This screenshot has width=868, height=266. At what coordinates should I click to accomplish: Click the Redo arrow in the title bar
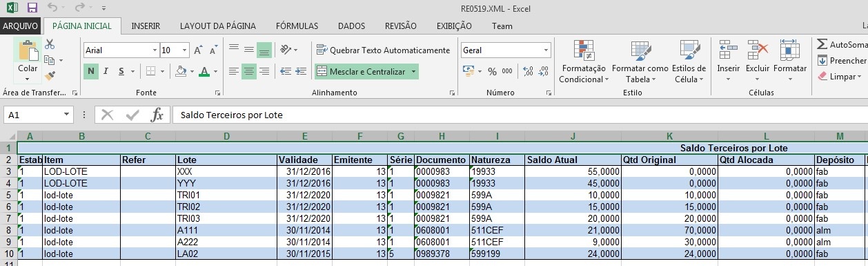click(x=79, y=8)
